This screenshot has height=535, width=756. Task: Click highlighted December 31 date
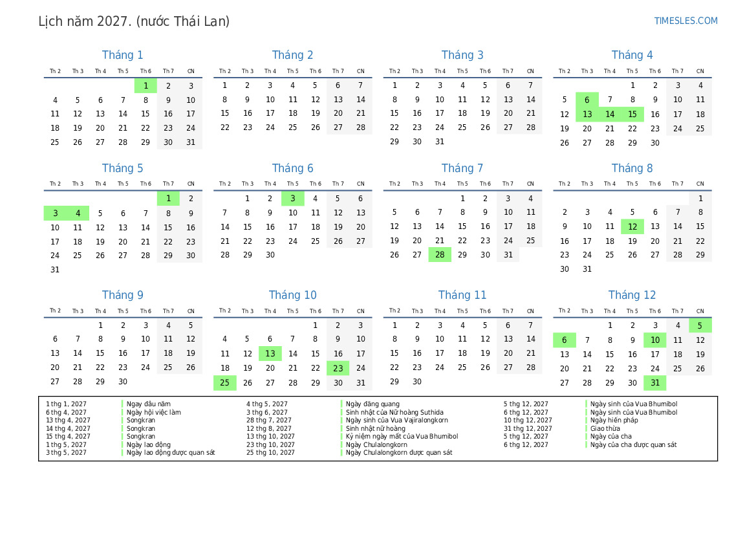point(654,383)
